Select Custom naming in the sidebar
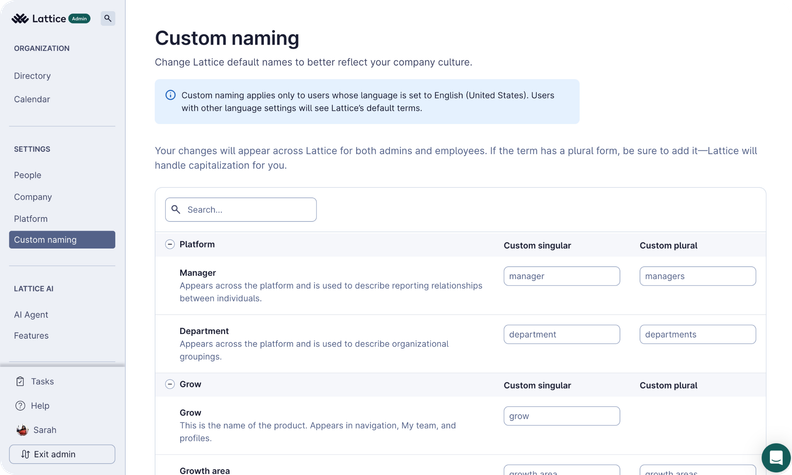The image size is (792, 475). tap(62, 240)
